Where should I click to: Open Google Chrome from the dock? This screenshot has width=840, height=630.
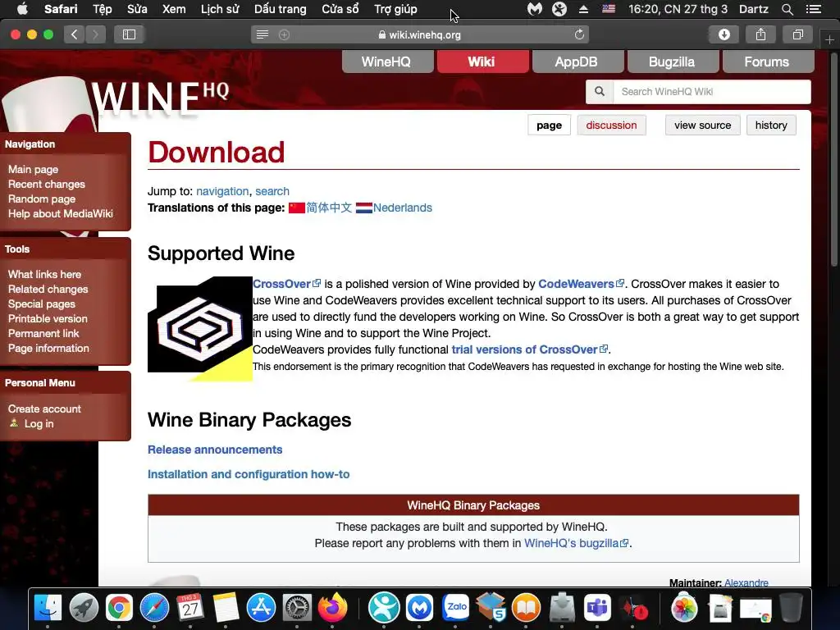(x=119, y=608)
